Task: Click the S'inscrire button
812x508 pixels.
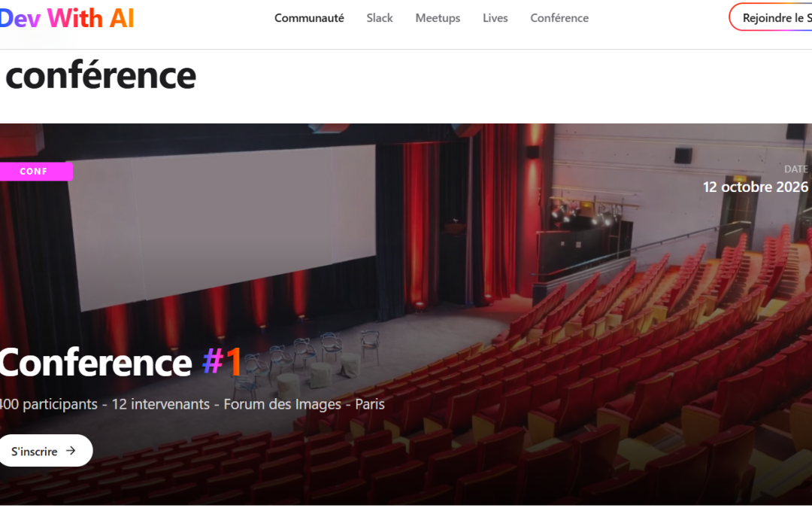Action: [x=44, y=451]
